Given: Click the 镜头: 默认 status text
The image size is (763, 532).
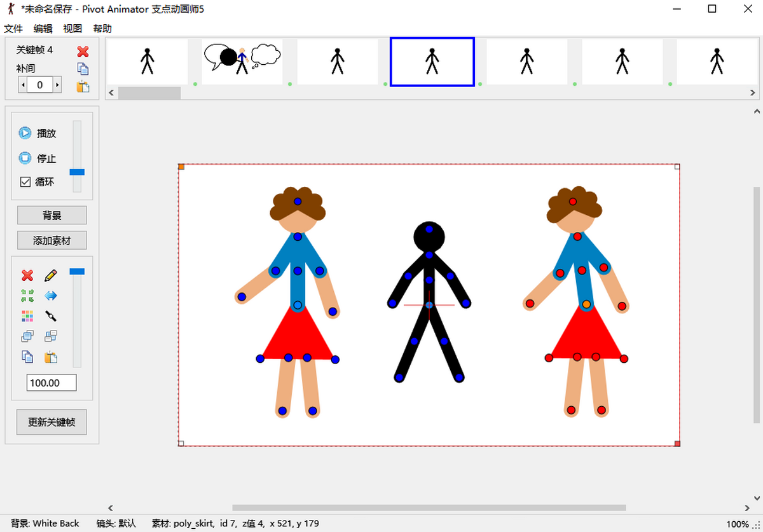Looking at the screenshot, I should coord(116,524).
